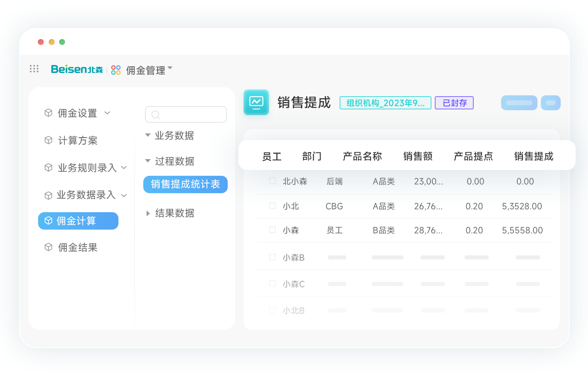Collapse the 过程数据 tree section
The height and width of the screenshot is (373, 588).
tap(148, 161)
